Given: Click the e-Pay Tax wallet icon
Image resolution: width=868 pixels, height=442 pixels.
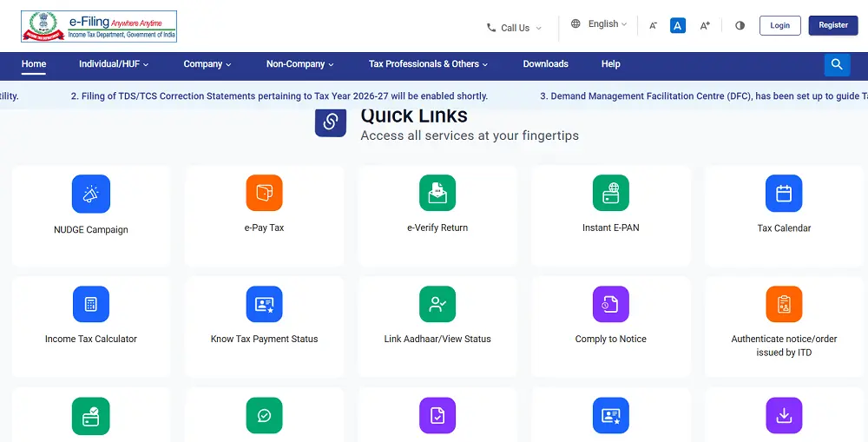Looking at the screenshot, I should point(264,193).
